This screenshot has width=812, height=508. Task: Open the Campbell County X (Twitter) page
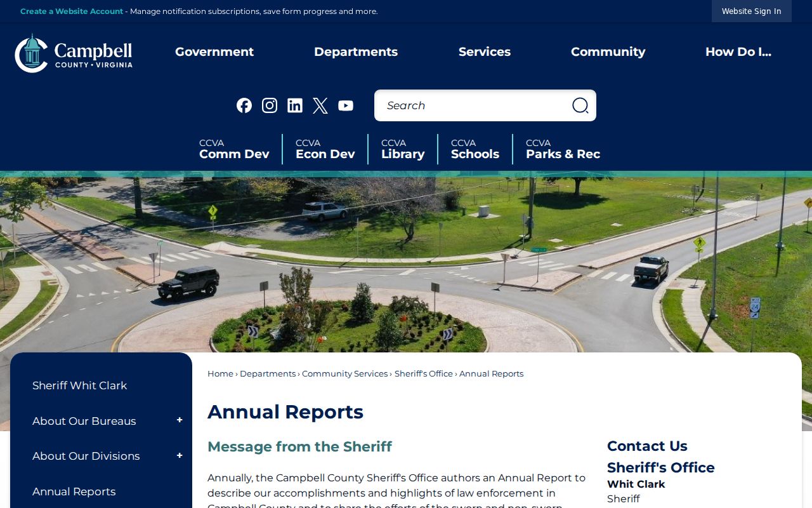coord(320,105)
